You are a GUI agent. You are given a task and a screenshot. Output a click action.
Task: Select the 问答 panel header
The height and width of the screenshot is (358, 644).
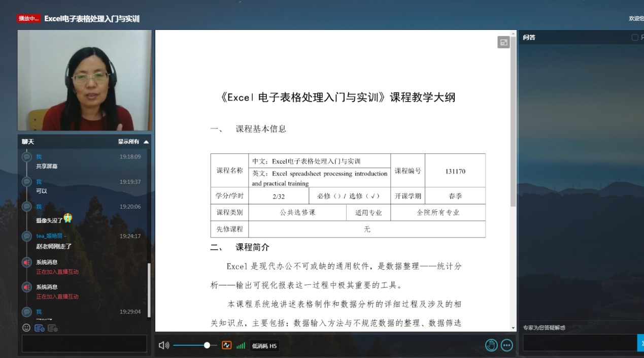click(x=529, y=38)
